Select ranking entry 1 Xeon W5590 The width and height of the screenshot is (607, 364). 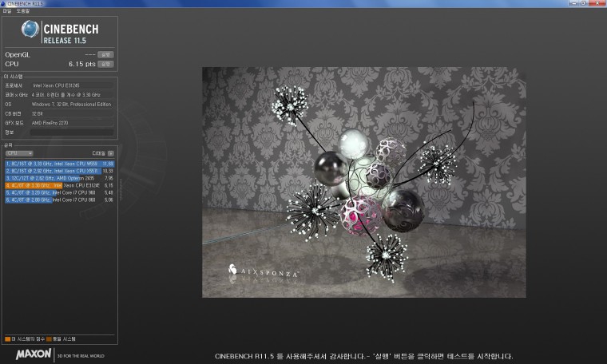coord(59,164)
